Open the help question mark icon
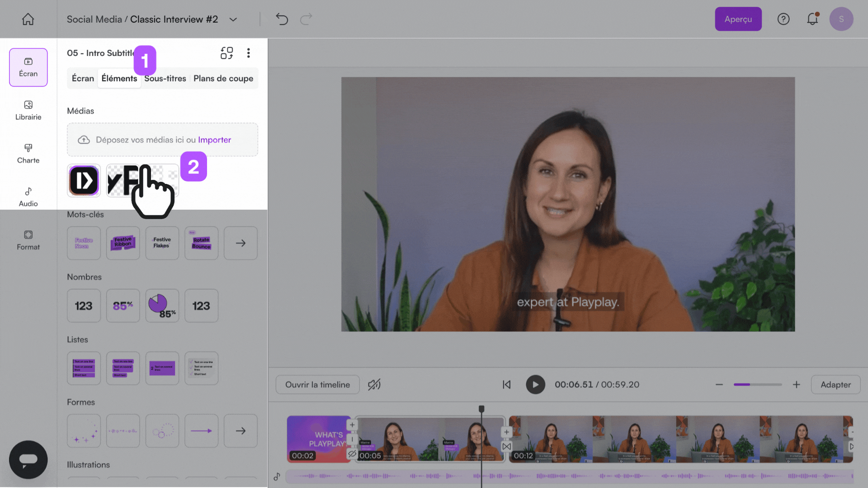868x488 pixels. coord(783,19)
